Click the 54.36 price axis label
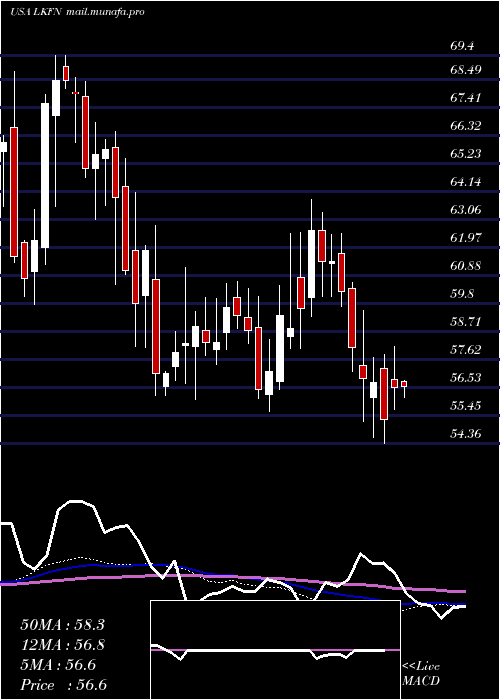Image resolution: width=500 pixels, height=700 pixels. click(x=466, y=434)
